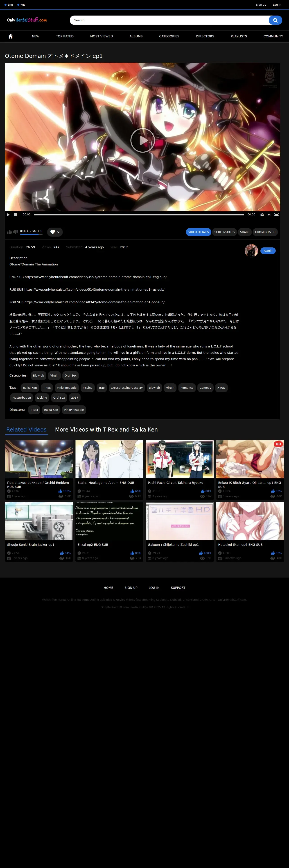Open the CATEGORIES menu item

[169, 36]
